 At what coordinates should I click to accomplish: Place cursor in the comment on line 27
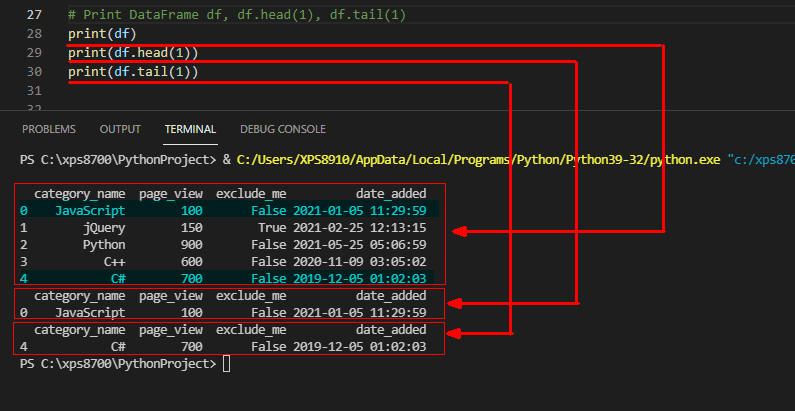click(x=237, y=15)
